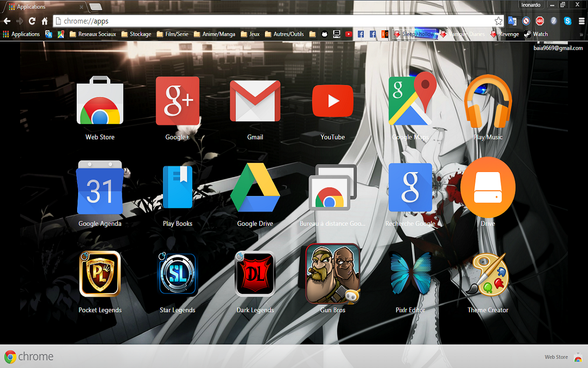The image size is (588, 368).
Task: Open the Chrome hamburger menu
Action: click(x=581, y=21)
